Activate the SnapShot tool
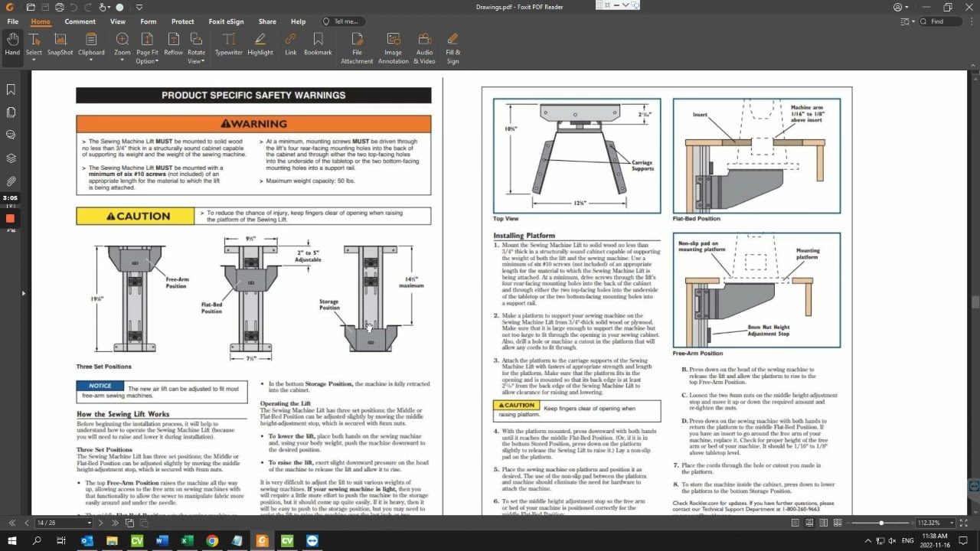Viewport: 980px width, 551px height. pos(60,44)
